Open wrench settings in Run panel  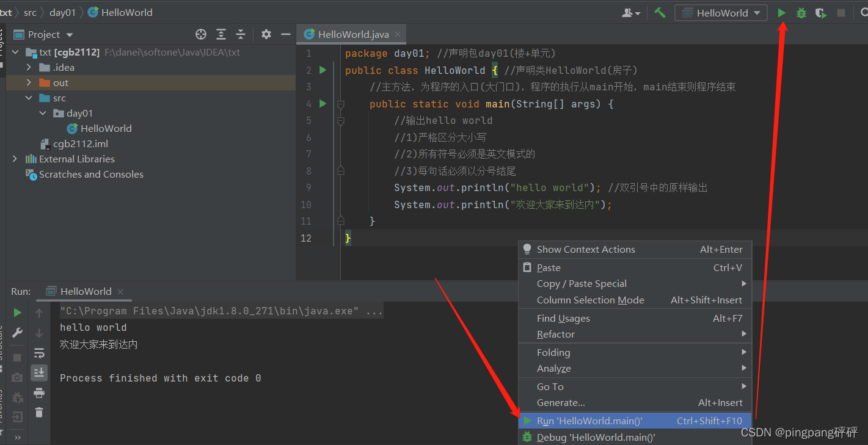point(17,333)
